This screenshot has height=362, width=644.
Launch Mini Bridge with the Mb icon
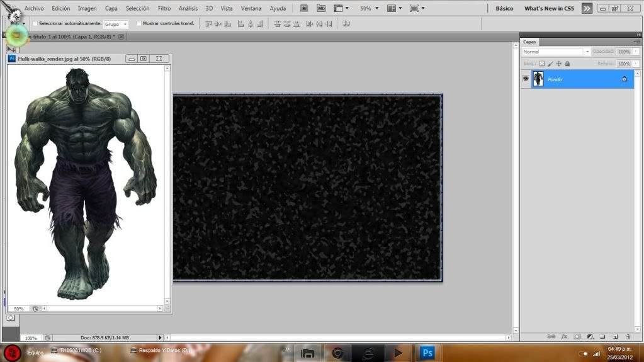[321, 8]
